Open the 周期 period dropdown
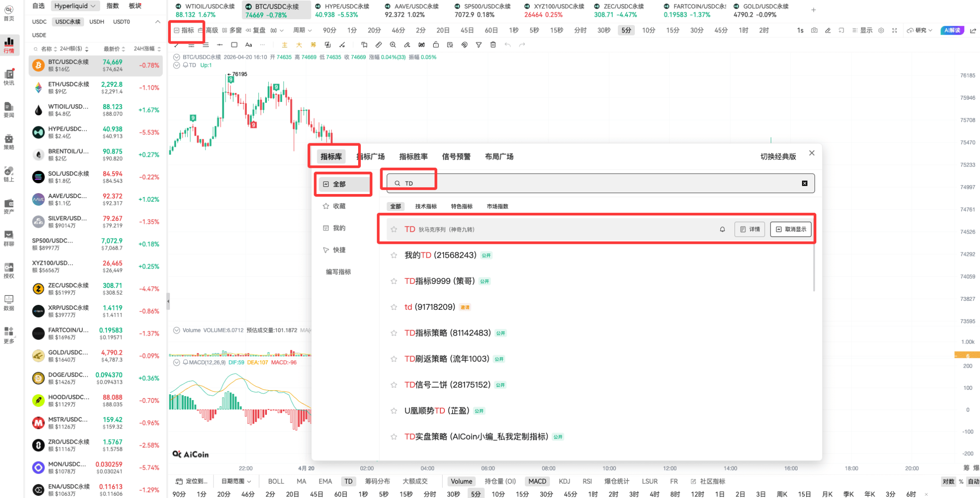The width and height of the screenshot is (980, 498). 302,30
